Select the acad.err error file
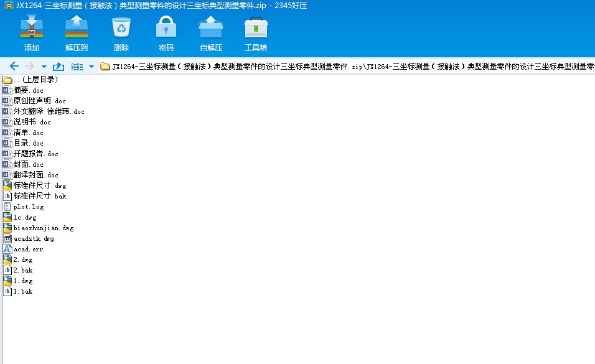595x364 pixels. pos(27,249)
